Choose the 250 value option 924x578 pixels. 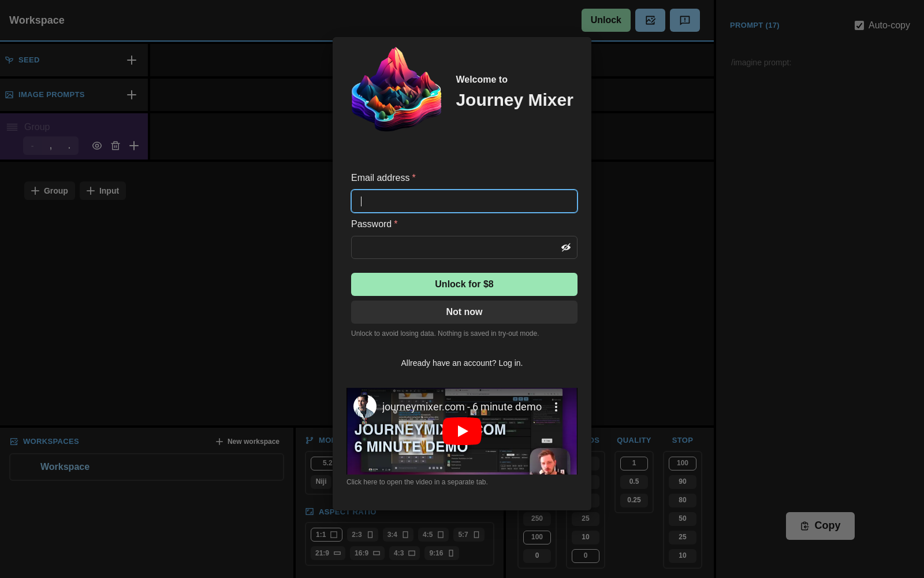[x=537, y=518]
